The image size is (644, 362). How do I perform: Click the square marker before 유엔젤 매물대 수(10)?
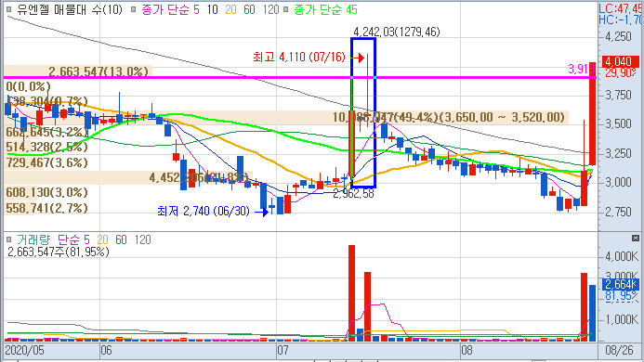[x=8, y=9]
